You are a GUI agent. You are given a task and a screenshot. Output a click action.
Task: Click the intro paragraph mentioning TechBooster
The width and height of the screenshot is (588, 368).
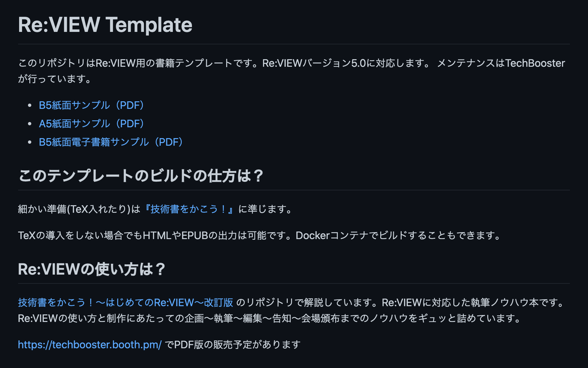click(292, 71)
